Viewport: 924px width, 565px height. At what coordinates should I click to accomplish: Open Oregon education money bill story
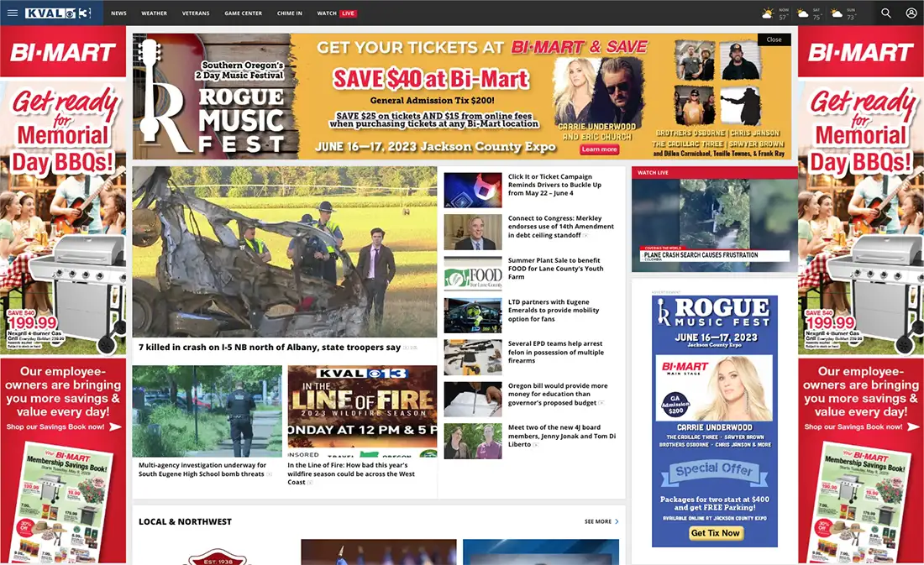[x=558, y=394]
